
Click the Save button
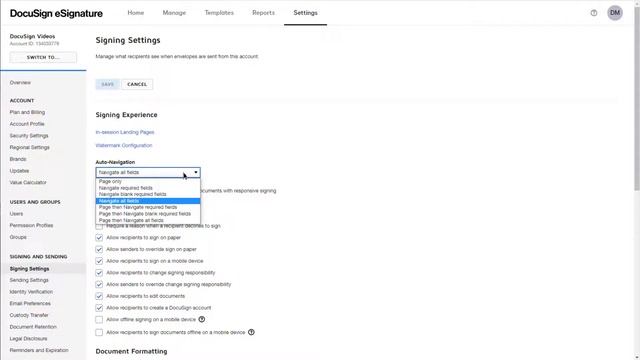108,84
